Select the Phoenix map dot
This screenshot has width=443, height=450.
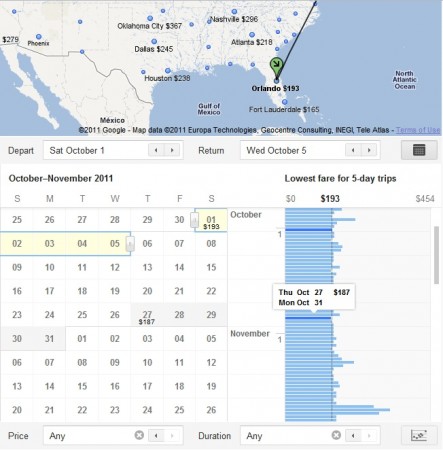tap(39, 37)
